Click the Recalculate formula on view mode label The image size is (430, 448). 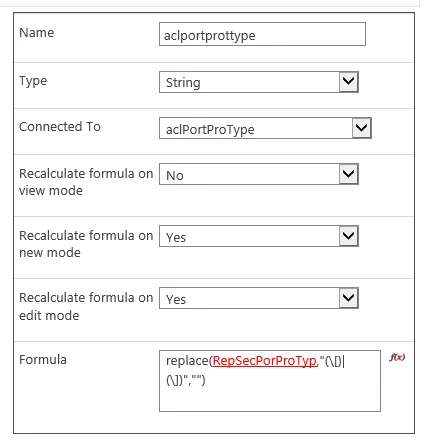click(x=86, y=182)
